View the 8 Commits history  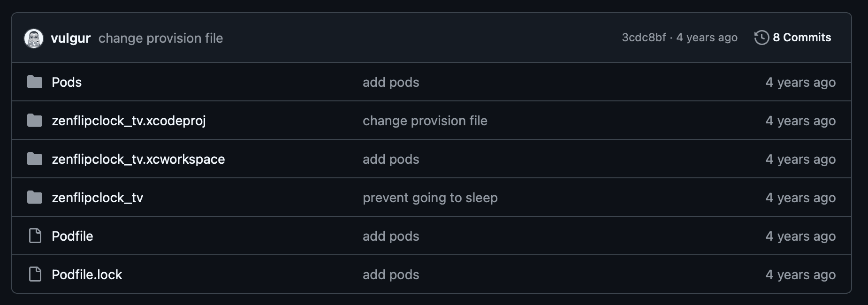(x=801, y=38)
